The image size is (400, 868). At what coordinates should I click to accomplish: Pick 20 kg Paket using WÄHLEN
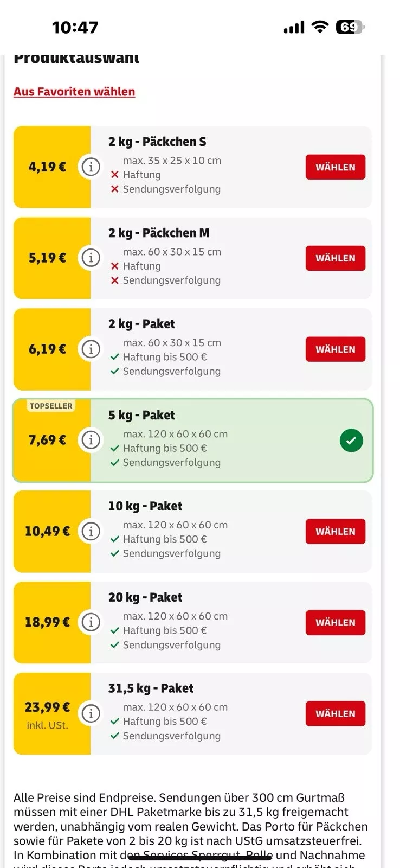click(x=336, y=623)
